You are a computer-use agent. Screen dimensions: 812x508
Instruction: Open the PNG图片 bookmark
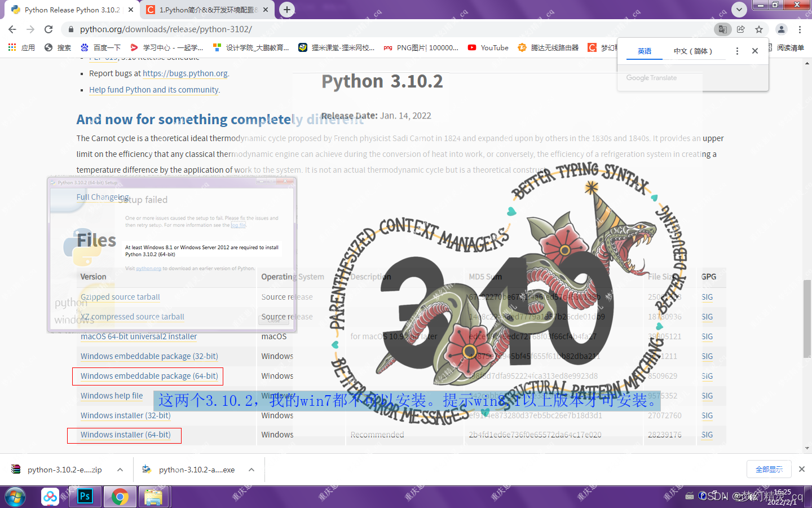[x=421, y=47]
